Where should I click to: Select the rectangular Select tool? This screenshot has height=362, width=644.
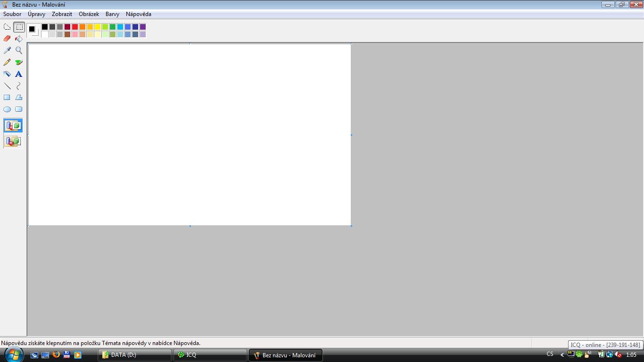[x=19, y=27]
